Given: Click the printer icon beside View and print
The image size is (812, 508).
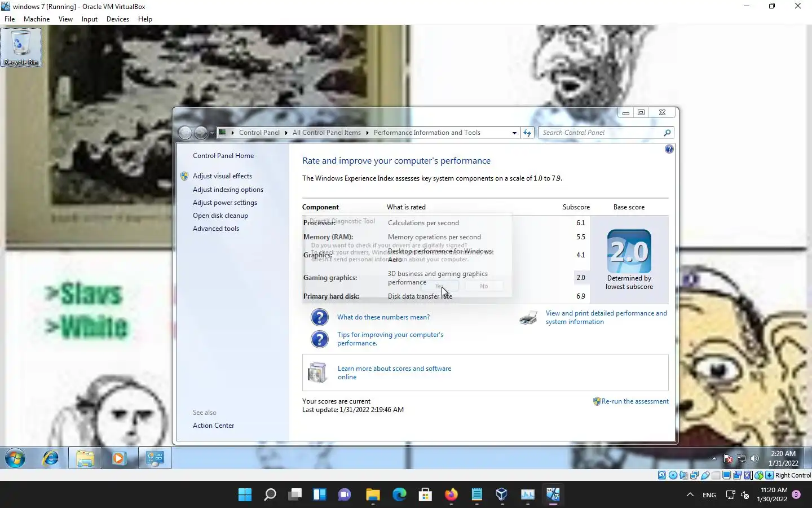Looking at the screenshot, I should click(528, 318).
